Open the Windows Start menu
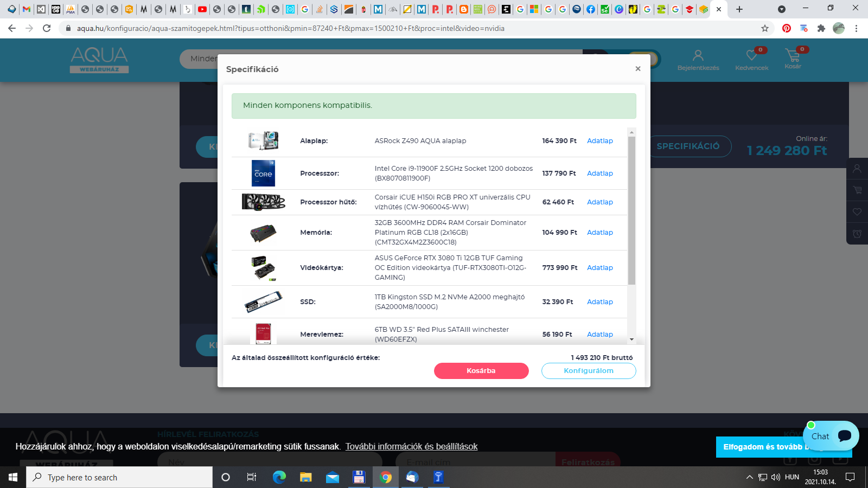This screenshot has height=488, width=868. [13, 477]
